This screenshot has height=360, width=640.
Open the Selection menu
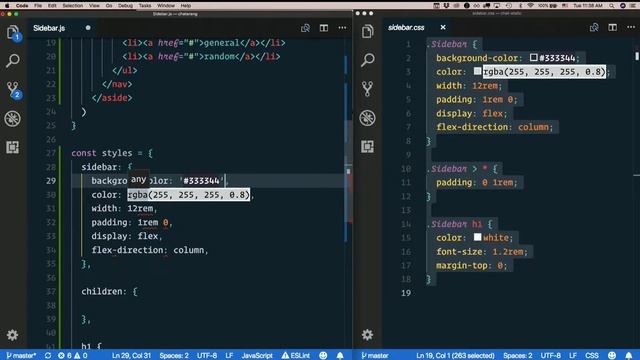coord(73,6)
